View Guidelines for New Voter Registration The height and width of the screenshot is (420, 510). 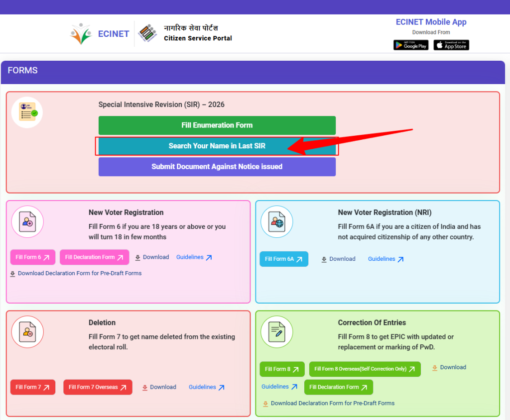(194, 257)
